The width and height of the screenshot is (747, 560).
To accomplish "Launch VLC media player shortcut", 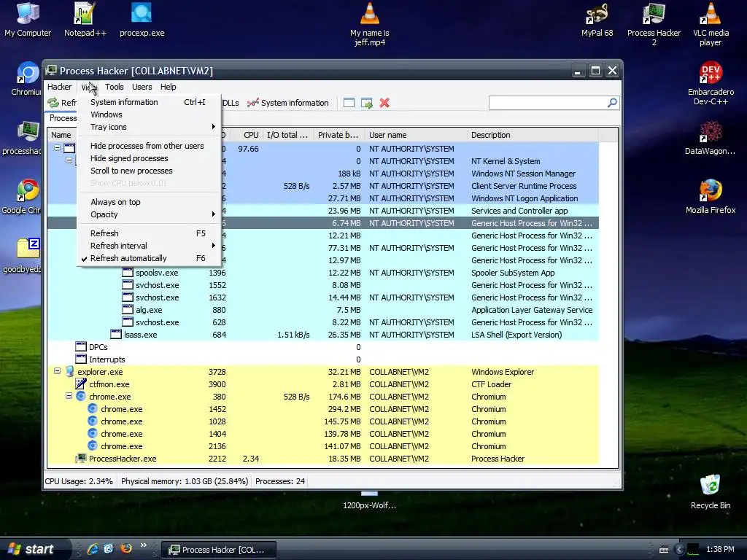I will (711, 24).
